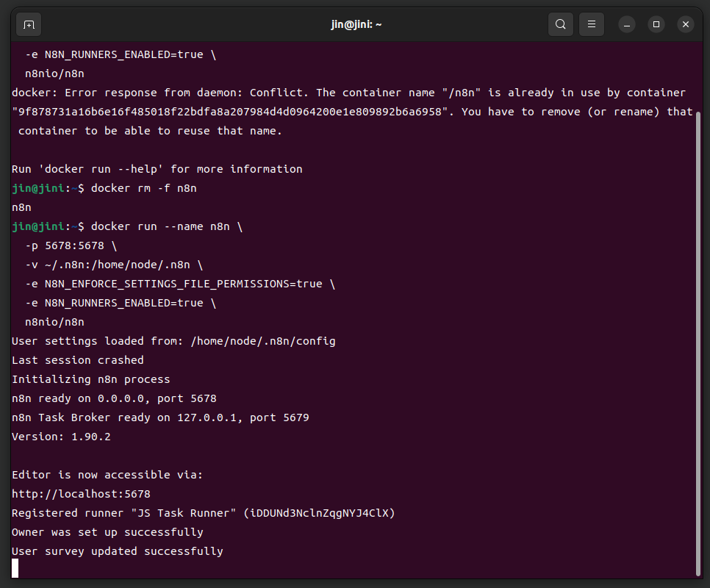This screenshot has width=710, height=588.
Task: Minimize the terminal window
Action: 627,24
